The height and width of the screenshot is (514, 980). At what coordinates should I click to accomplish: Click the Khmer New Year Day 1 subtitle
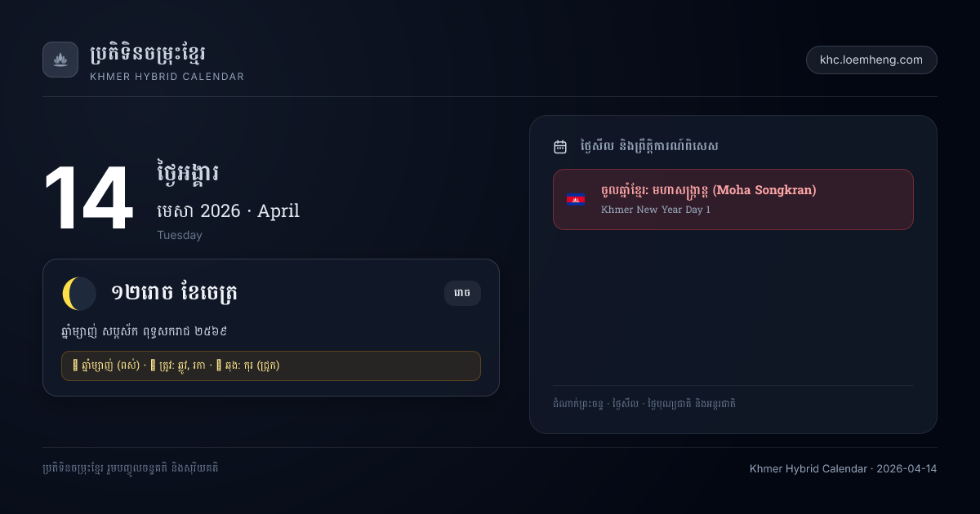(656, 210)
